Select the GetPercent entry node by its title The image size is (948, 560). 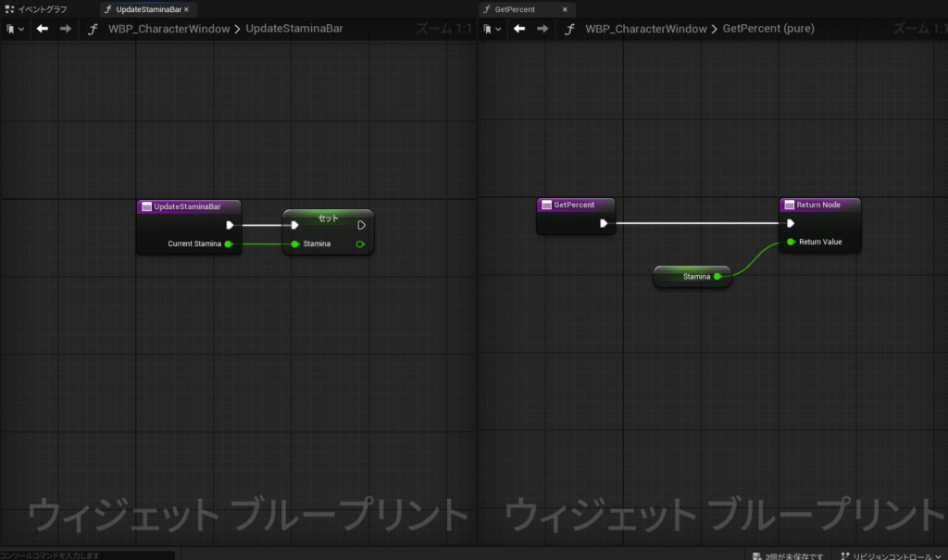(576, 205)
